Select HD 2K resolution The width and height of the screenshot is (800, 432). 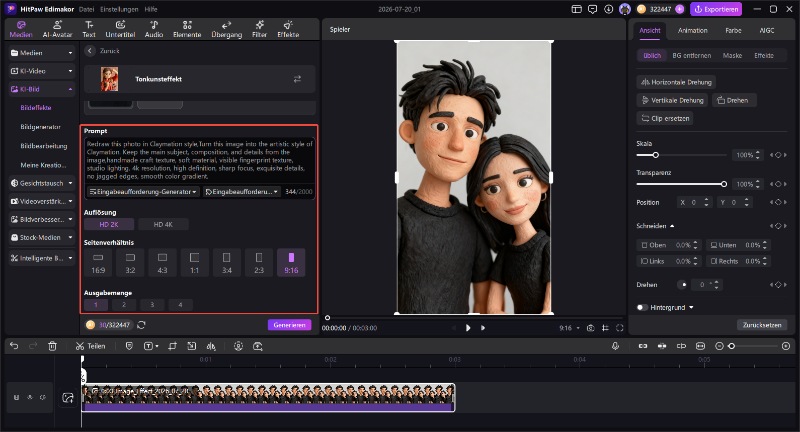(x=109, y=224)
